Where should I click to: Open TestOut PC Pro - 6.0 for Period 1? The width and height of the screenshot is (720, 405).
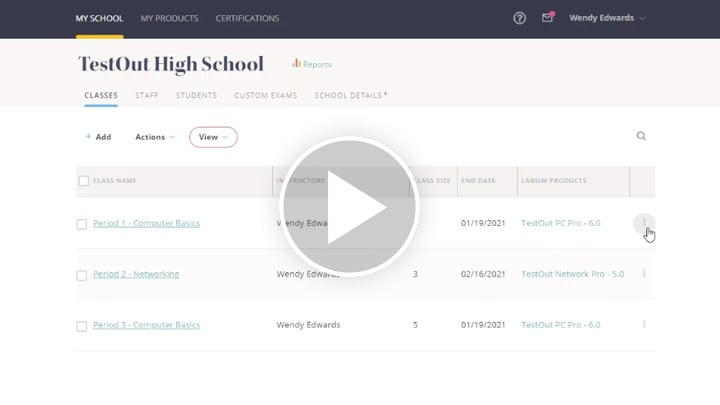[x=561, y=223]
